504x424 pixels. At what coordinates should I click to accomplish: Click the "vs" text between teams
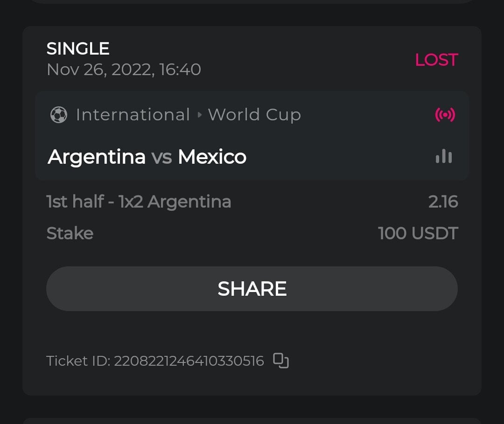coord(161,157)
